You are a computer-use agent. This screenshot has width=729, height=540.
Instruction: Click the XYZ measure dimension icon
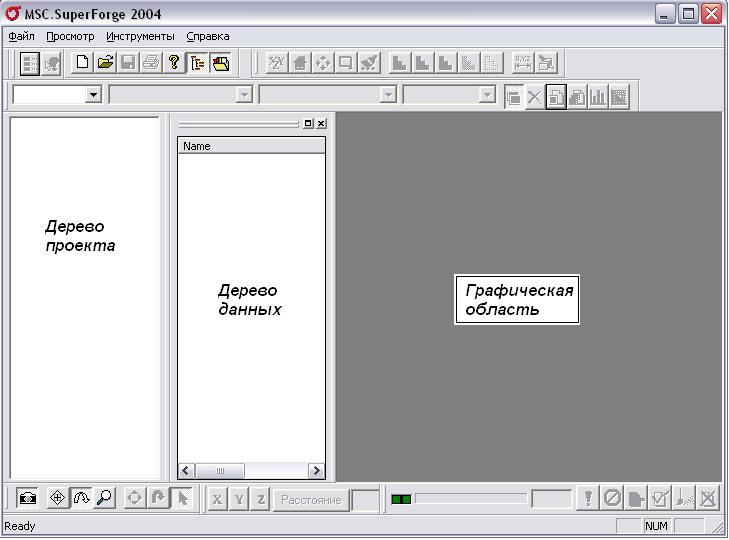(523, 63)
